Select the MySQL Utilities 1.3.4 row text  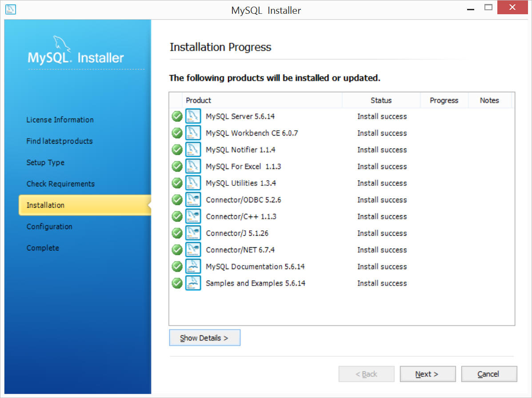tap(241, 183)
